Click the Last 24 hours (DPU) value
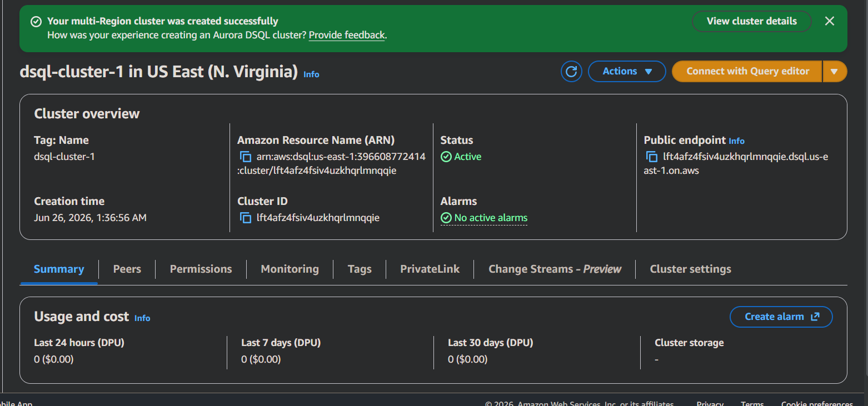The width and height of the screenshot is (868, 406). pos(54,359)
